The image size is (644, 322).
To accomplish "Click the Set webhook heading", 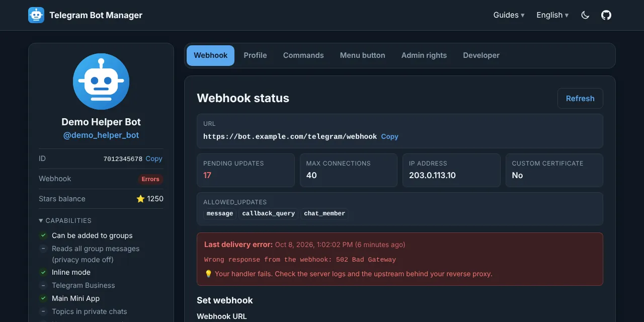I will 224,300.
